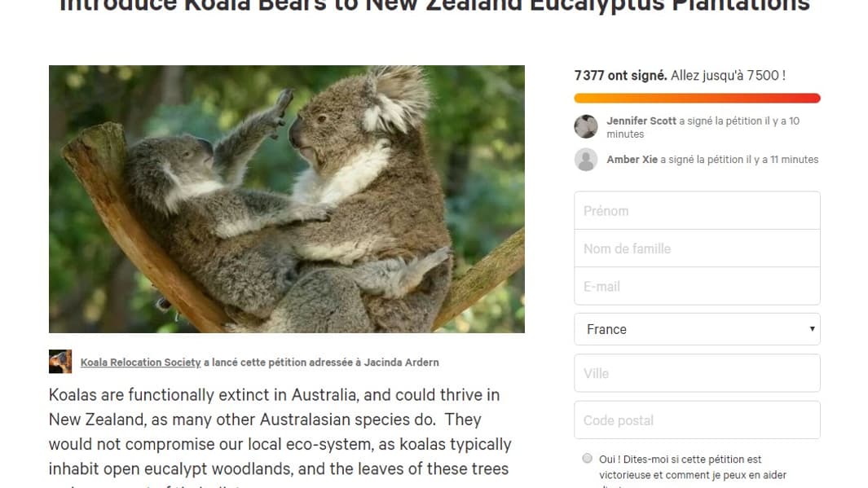Focus the Nom de famille field
Screen dimensions: 868x488
697,248
